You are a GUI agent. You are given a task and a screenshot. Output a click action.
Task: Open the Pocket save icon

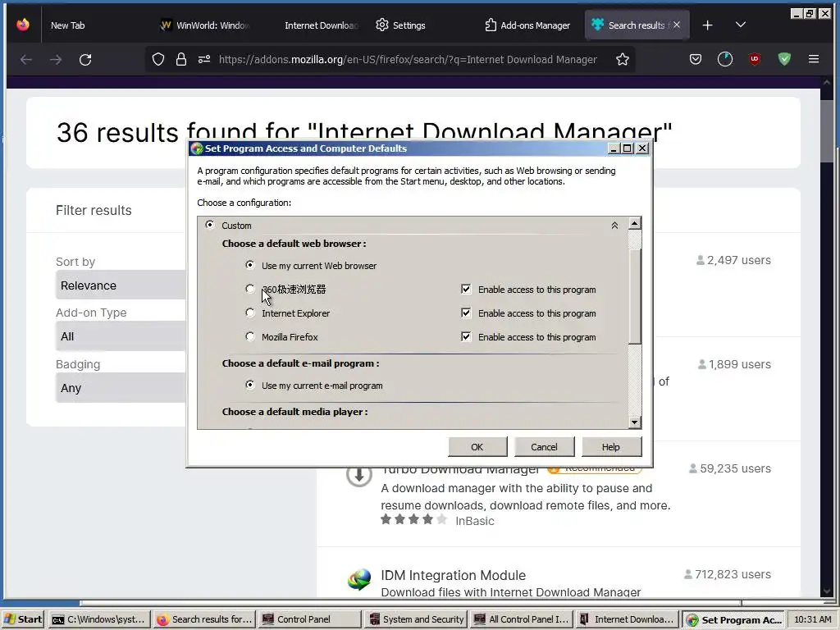[x=696, y=59]
